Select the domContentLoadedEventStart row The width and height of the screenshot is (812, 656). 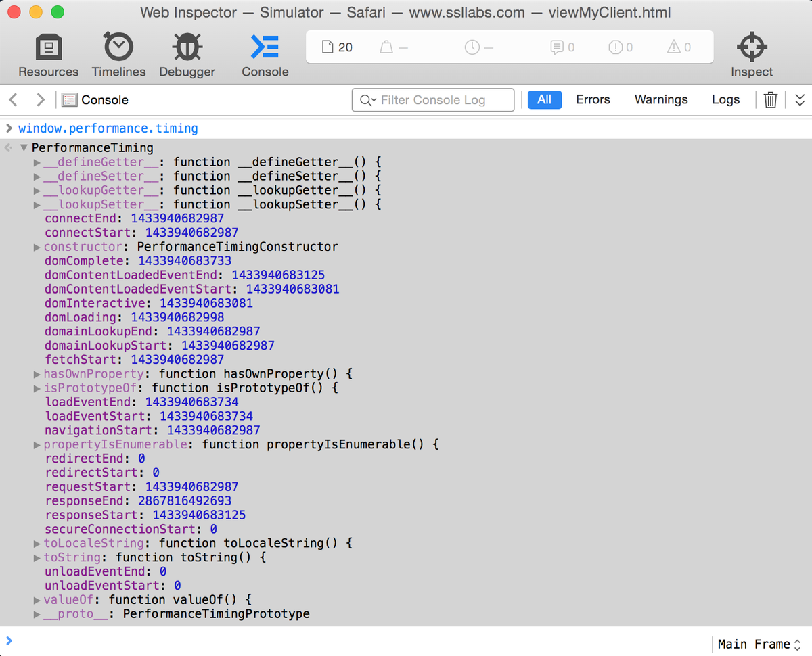(192, 289)
